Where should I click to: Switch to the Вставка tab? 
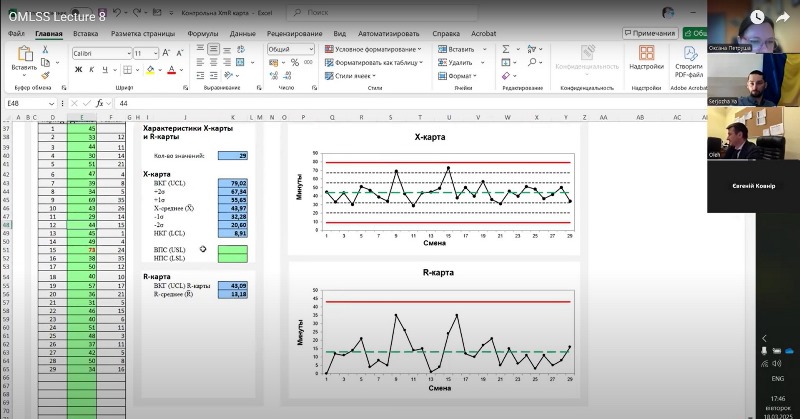click(85, 34)
